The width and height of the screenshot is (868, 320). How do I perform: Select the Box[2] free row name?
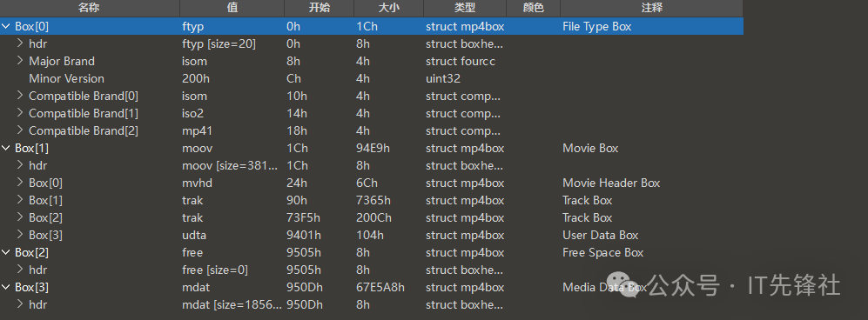(x=31, y=252)
